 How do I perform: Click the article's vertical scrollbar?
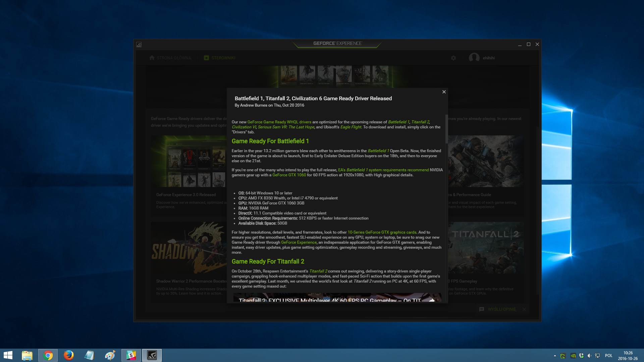point(446,129)
